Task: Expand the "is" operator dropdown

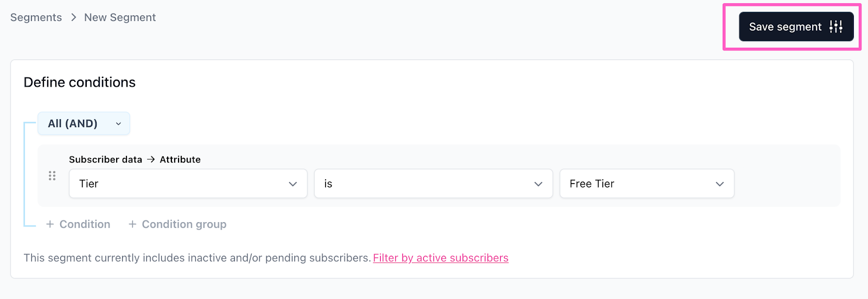Action: tap(433, 184)
